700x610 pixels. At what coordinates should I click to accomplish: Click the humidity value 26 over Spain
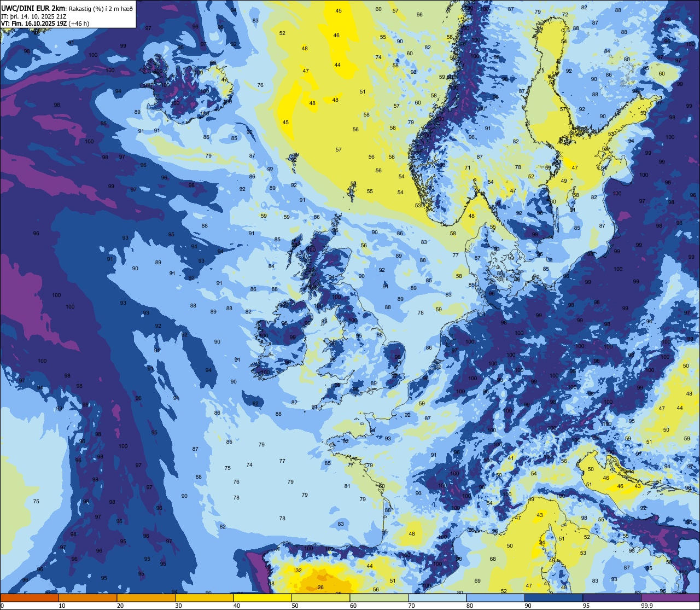320,588
